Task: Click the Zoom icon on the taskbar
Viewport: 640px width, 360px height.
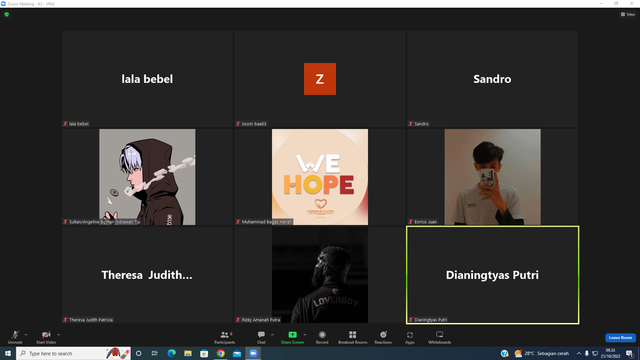Action: click(x=253, y=353)
